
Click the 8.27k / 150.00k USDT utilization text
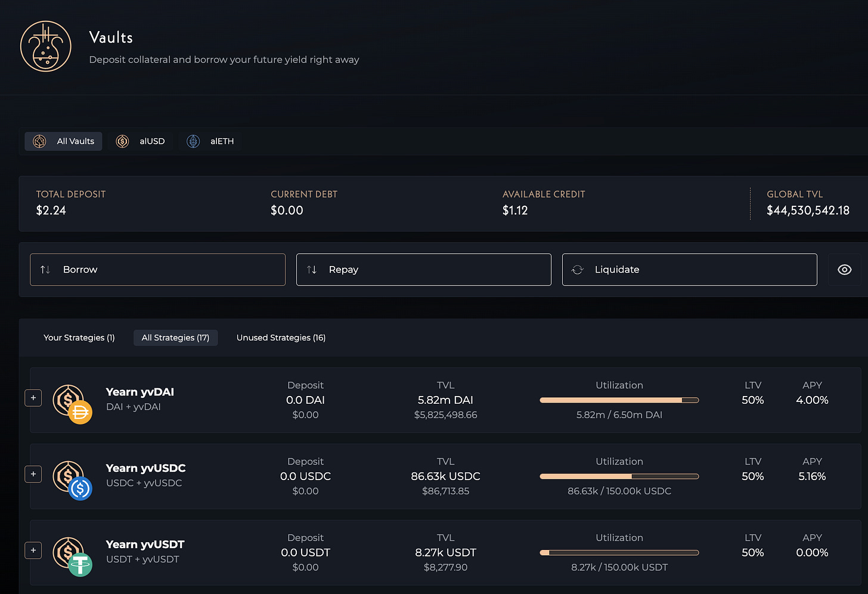tap(619, 568)
